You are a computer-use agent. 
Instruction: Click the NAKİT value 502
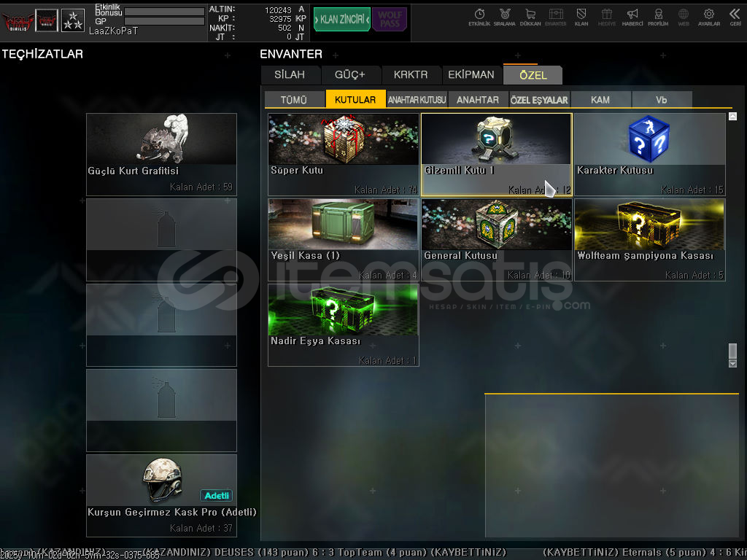(285, 28)
